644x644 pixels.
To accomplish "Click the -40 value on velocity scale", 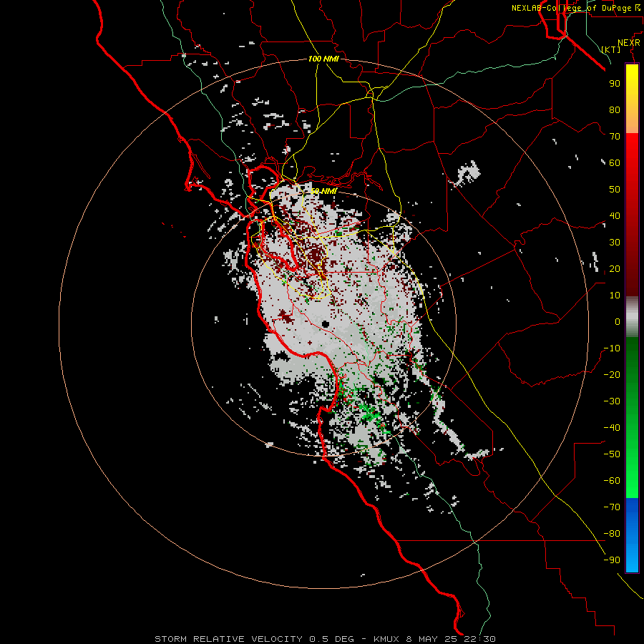I will 612,428.
